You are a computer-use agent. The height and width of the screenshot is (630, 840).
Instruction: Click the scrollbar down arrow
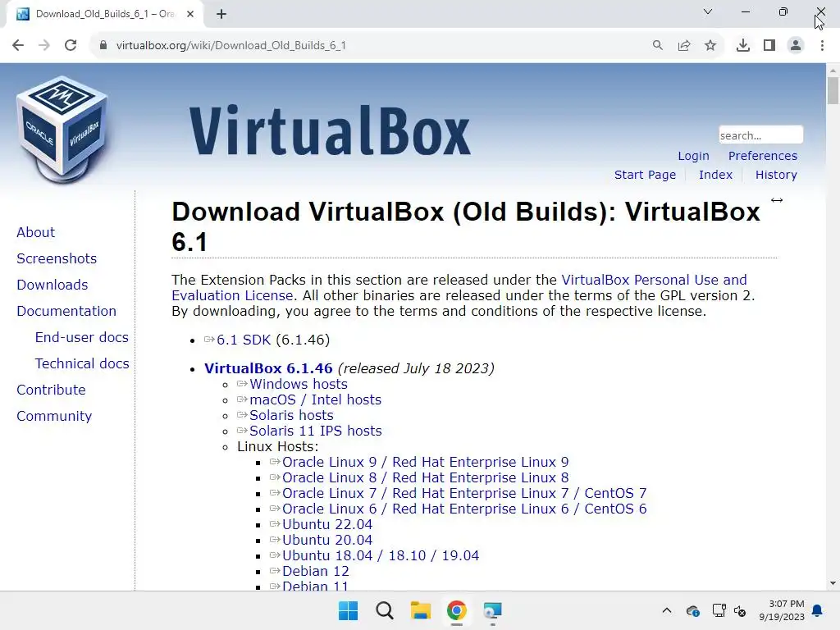833,583
